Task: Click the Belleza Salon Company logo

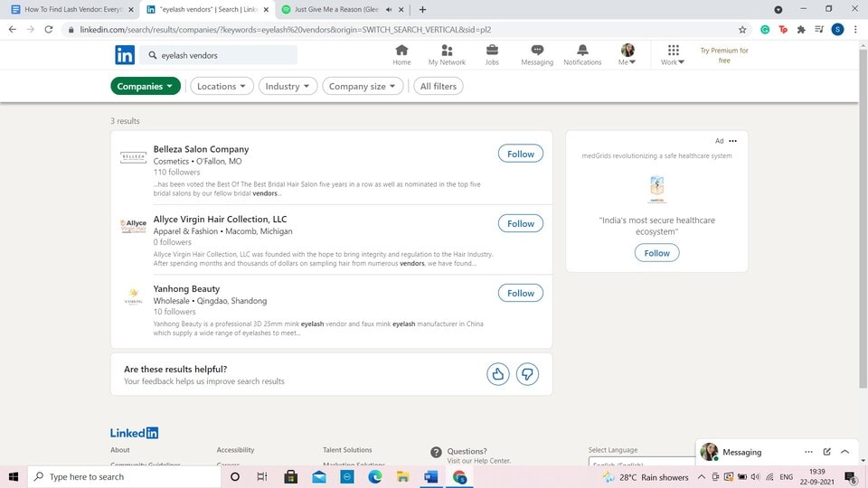Action: (x=134, y=157)
